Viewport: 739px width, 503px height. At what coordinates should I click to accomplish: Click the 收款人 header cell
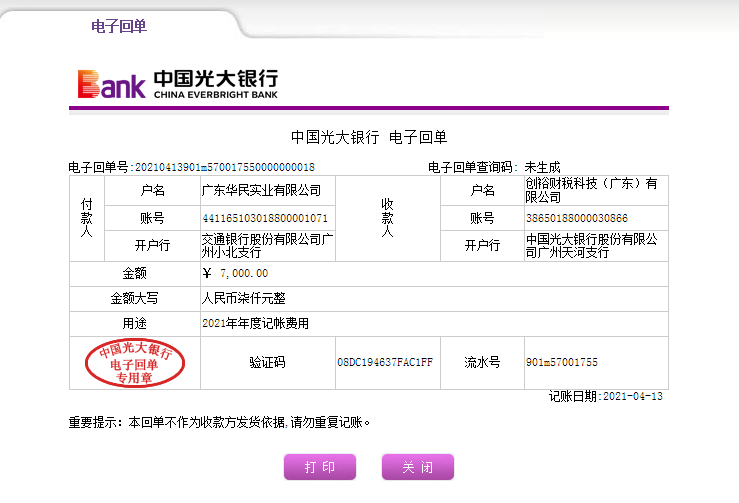point(387,218)
